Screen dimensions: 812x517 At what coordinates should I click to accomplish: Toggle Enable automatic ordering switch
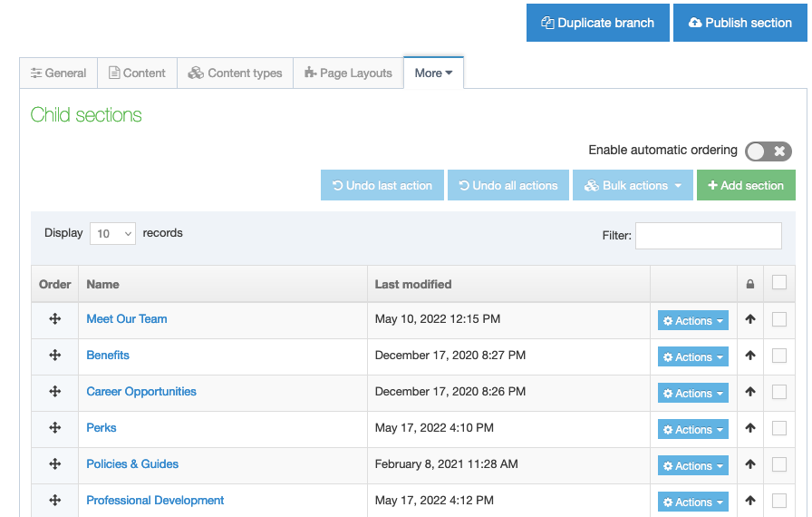[768, 151]
